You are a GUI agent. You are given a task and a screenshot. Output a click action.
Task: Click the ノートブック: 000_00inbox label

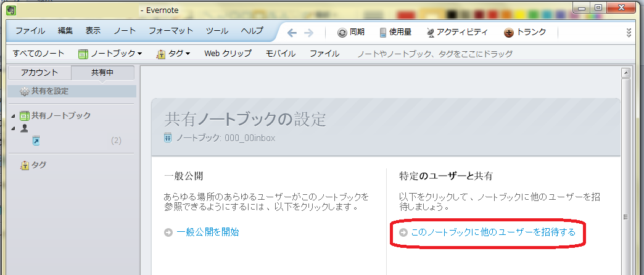point(226,138)
